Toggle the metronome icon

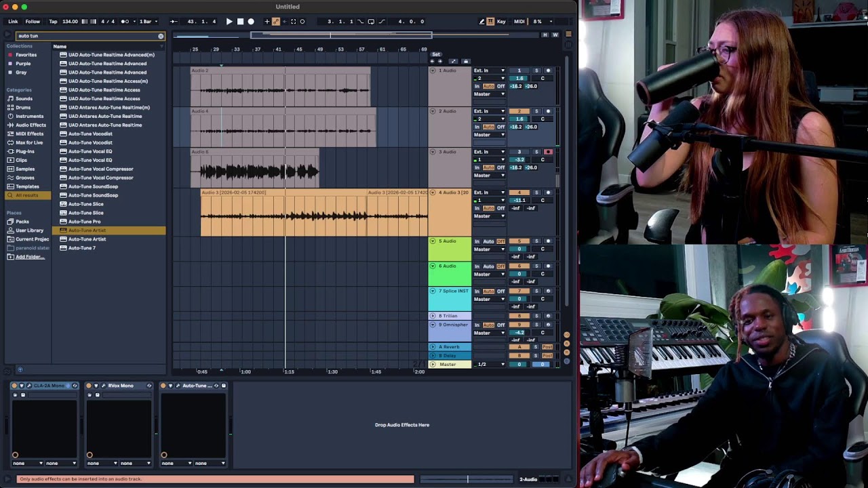[x=125, y=22]
